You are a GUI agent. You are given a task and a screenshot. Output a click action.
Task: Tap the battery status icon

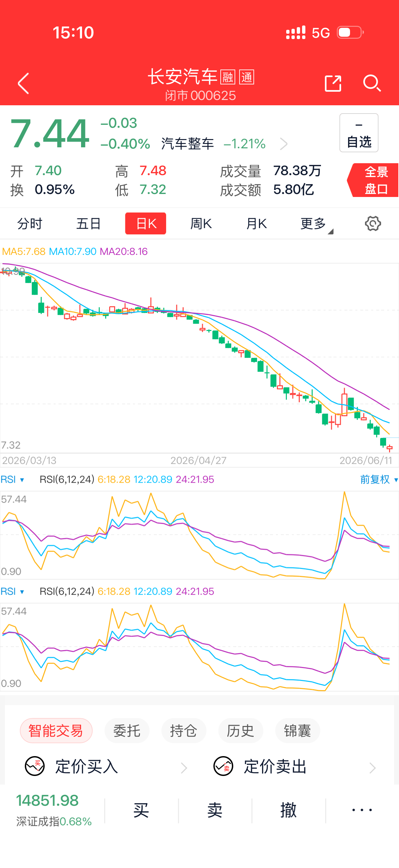(350, 33)
